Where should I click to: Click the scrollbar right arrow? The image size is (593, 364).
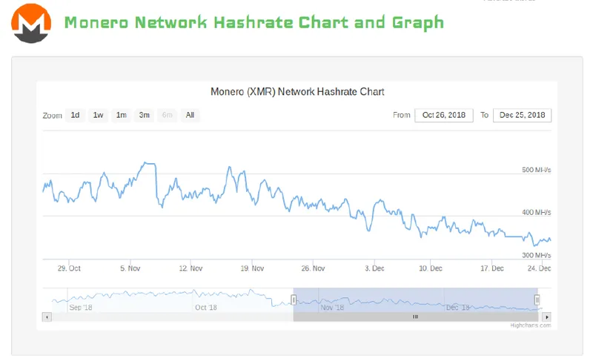[546, 317]
